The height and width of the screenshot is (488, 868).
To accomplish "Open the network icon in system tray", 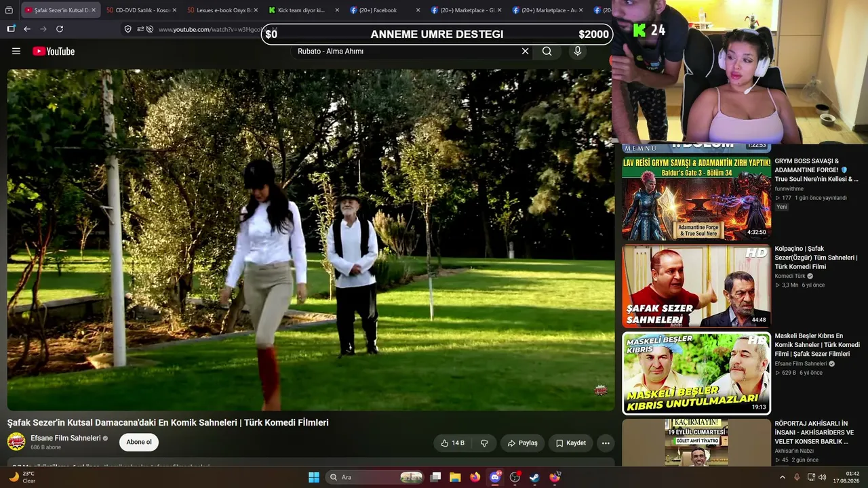I will coord(810,477).
